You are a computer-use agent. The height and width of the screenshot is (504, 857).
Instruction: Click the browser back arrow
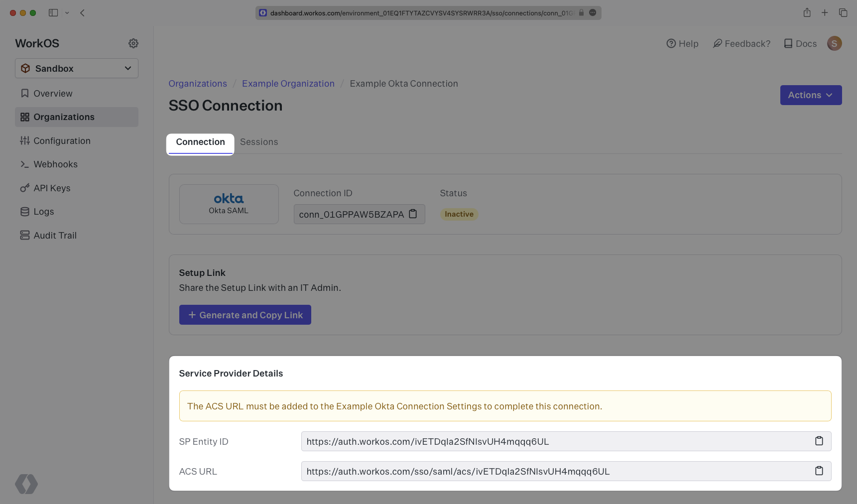click(83, 13)
